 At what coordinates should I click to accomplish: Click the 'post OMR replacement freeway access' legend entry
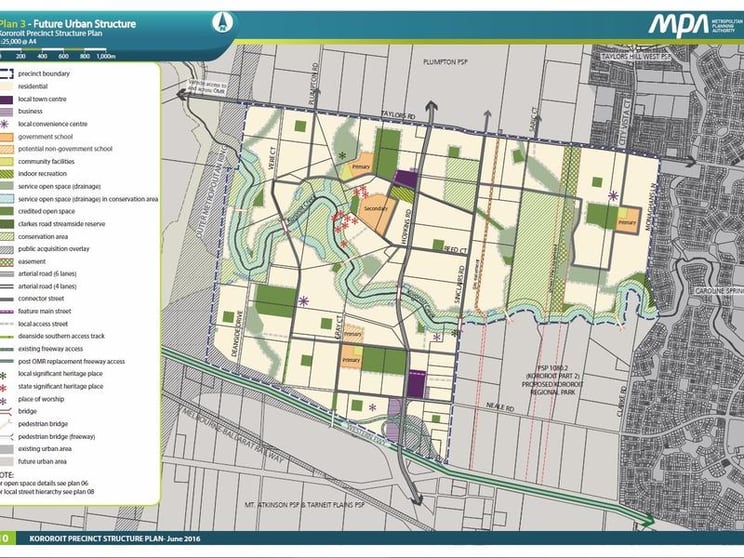point(71,362)
